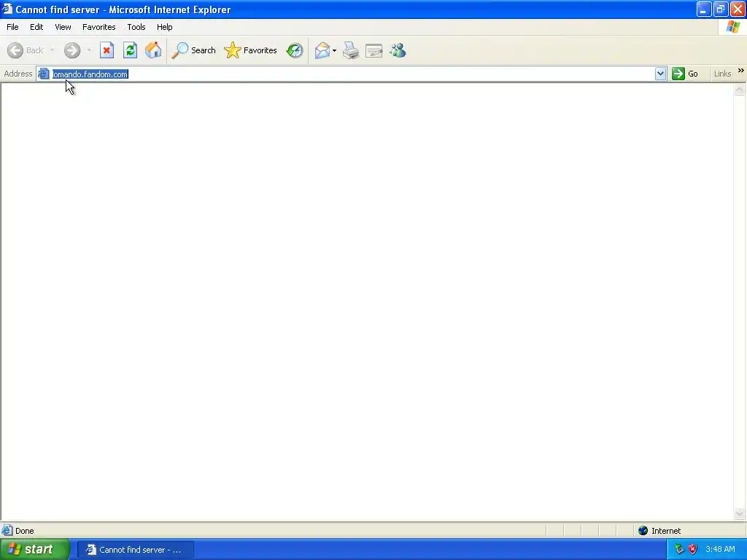Open the Back history dropdown arrow
The image size is (747, 560).
[52, 50]
